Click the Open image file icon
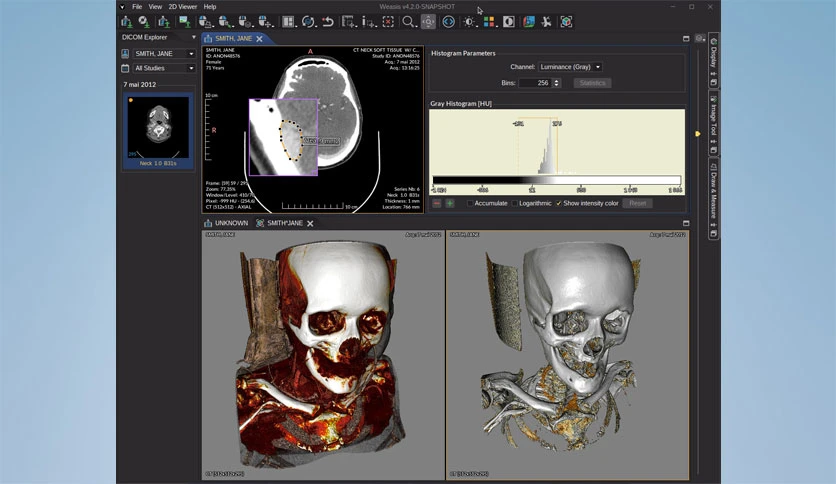Viewport: 836px width, 484px height. point(184,22)
